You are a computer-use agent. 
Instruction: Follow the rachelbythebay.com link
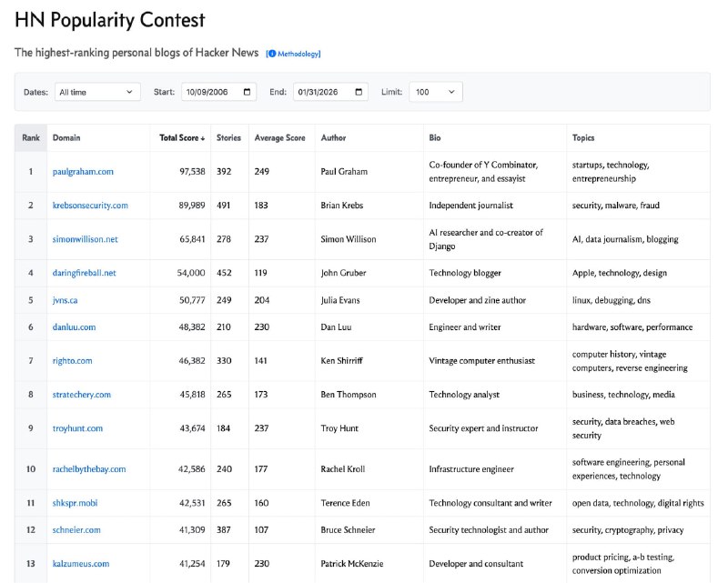coord(89,469)
